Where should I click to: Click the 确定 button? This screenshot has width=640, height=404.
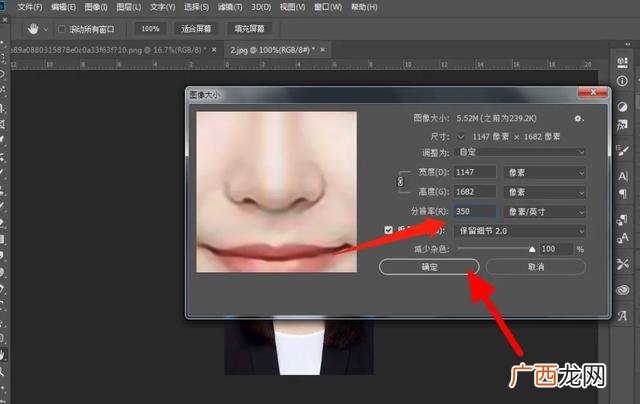(429, 267)
